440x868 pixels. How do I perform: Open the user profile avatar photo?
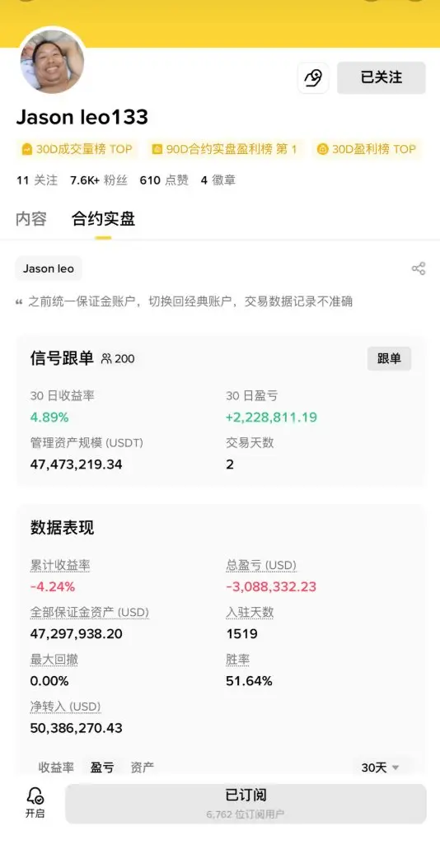click(52, 60)
